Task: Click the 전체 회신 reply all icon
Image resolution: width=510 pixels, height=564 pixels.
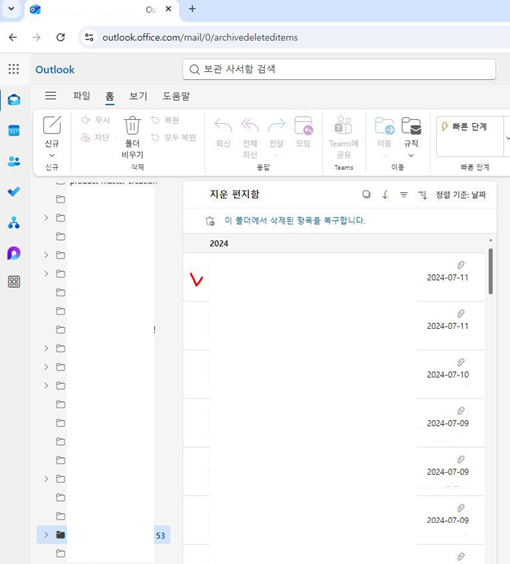Action: [x=250, y=125]
